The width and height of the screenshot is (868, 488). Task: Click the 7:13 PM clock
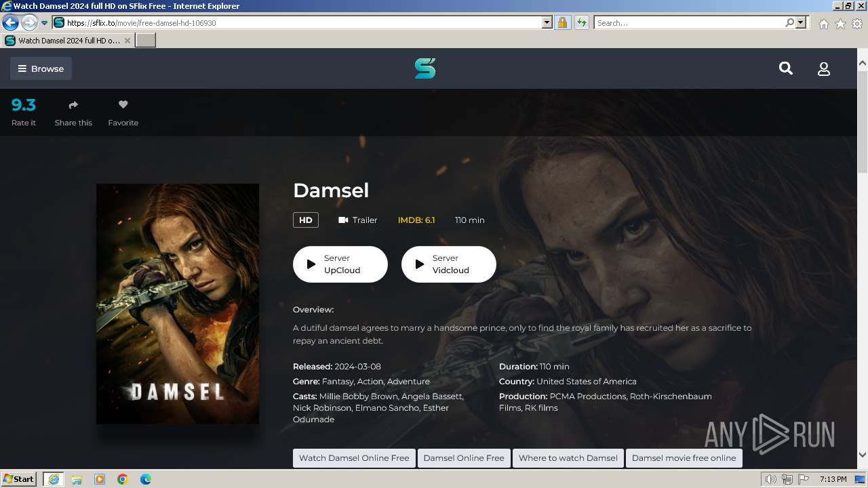[x=833, y=479]
